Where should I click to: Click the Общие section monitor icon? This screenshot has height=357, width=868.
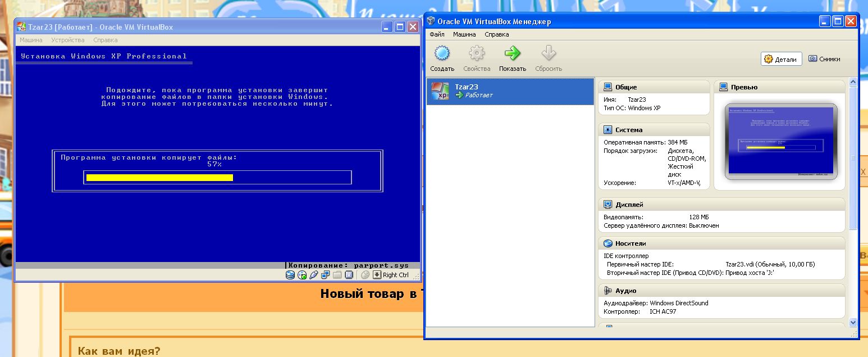[608, 87]
